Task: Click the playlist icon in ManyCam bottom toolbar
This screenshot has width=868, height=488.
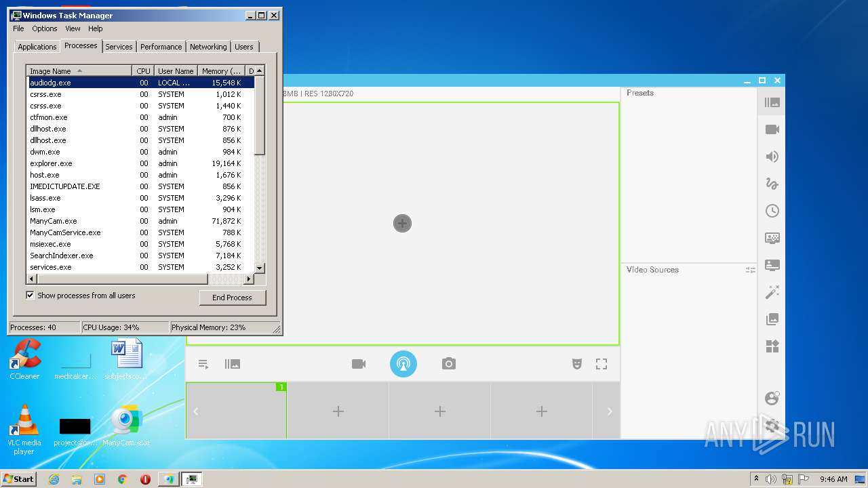Action: point(203,364)
